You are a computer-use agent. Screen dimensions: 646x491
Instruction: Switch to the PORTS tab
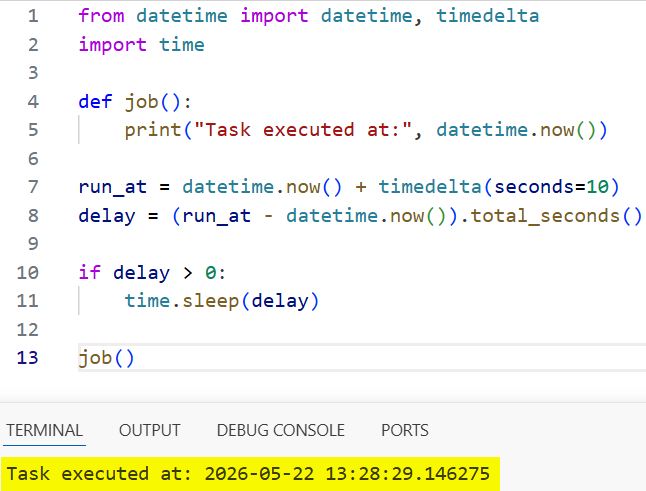click(405, 430)
